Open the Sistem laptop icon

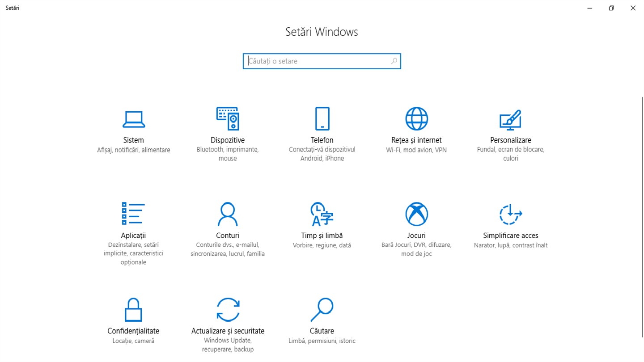point(133,119)
